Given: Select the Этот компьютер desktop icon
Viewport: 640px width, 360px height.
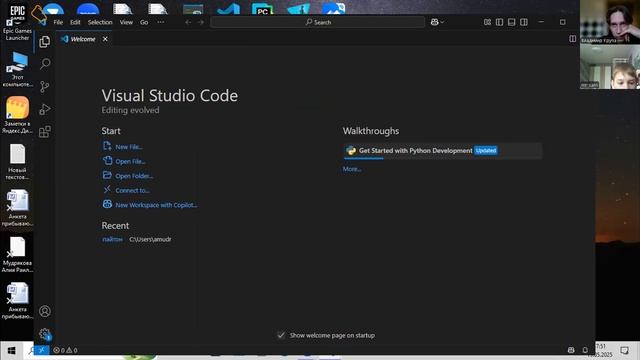Looking at the screenshot, I should pyautogui.click(x=17, y=69).
